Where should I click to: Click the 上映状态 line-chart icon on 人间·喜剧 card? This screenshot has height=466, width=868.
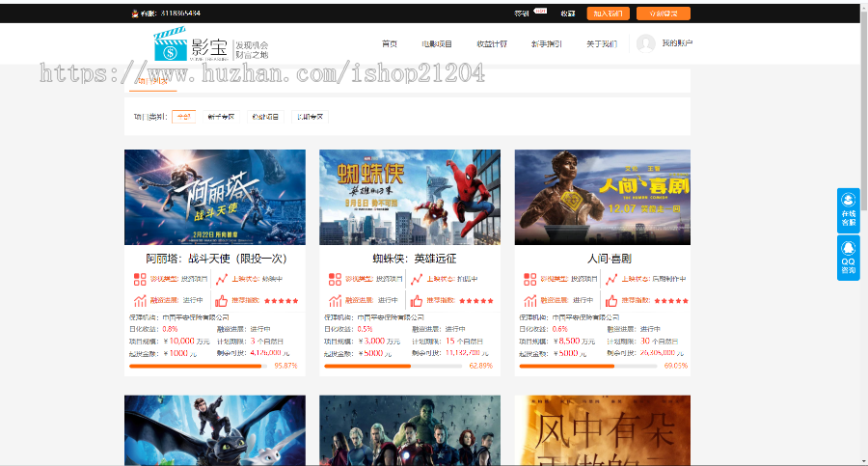[x=611, y=279]
